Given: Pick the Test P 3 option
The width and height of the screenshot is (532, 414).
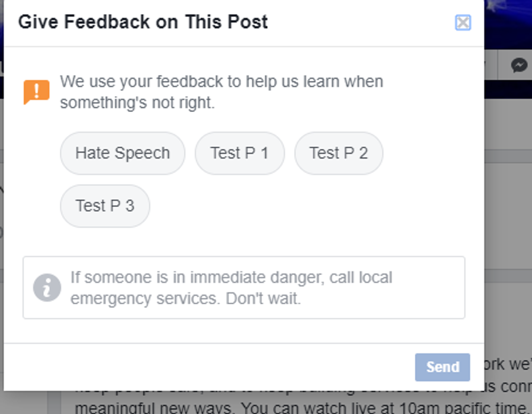Looking at the screenshot, I should pos(105,206).
